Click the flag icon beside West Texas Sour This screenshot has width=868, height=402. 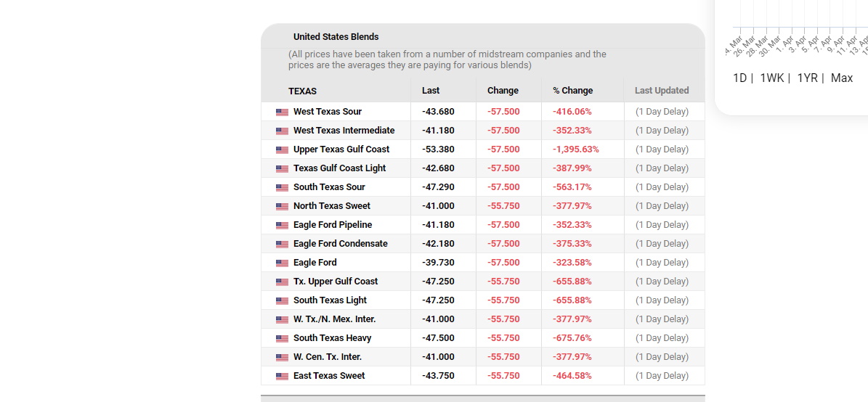tap(282, 112)
